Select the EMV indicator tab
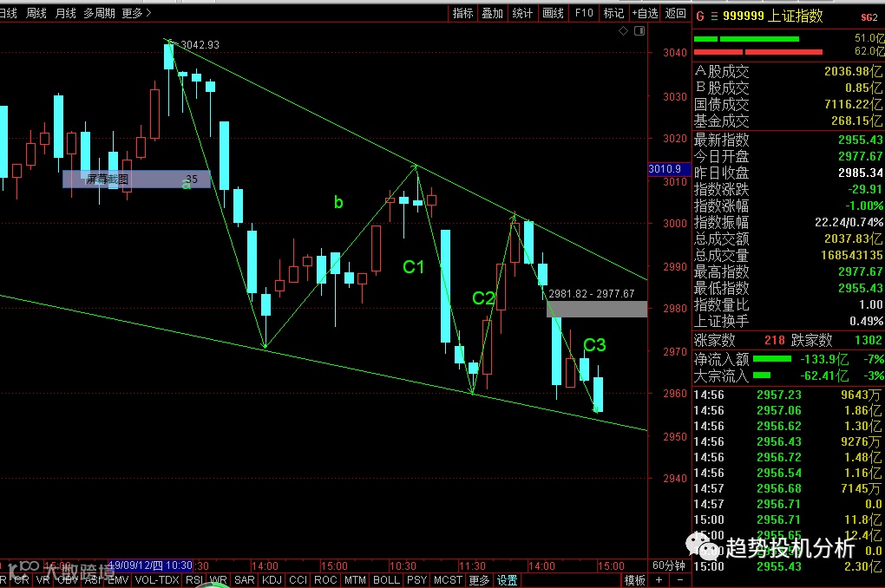Viewport: 885px width, 588px height. point(119,580)
